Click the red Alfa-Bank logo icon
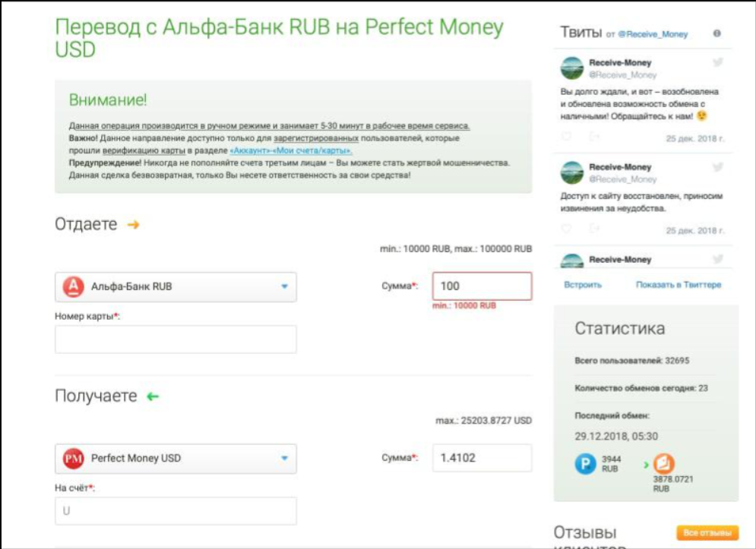The height and width of the screenshot is (549, 756). coord(72,286)
